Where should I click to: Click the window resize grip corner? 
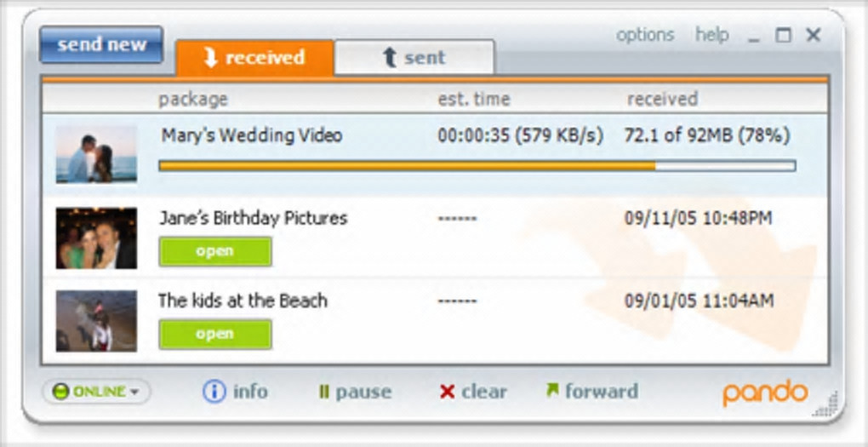[828, 405]
